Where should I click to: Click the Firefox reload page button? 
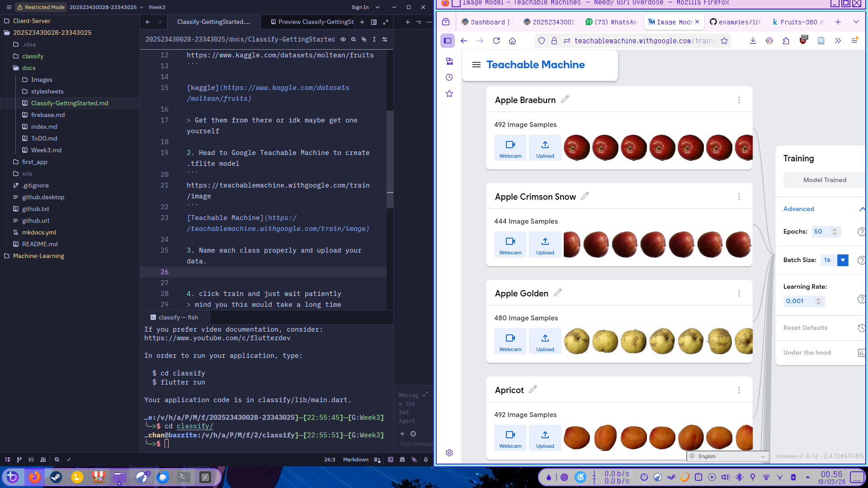pos(496,41)
